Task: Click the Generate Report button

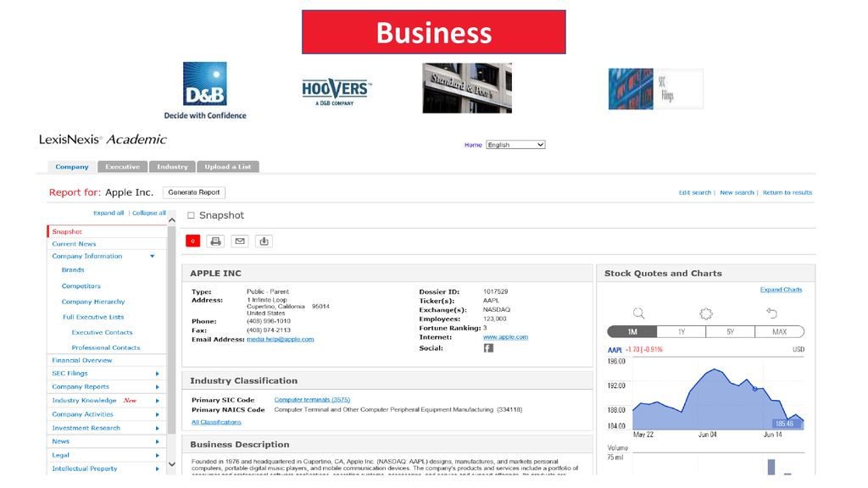Action: point(194,192)
